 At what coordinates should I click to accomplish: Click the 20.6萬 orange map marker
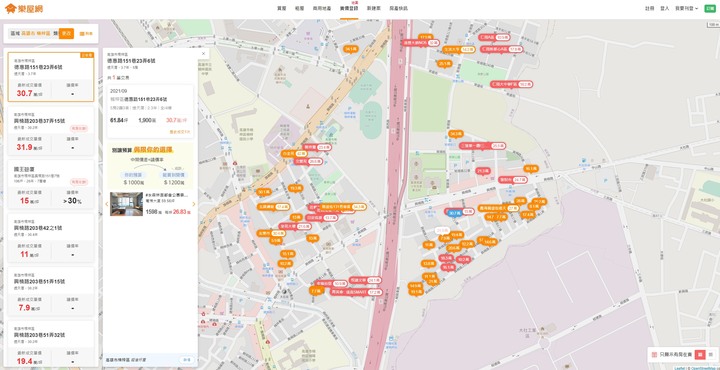pos(453,248)
